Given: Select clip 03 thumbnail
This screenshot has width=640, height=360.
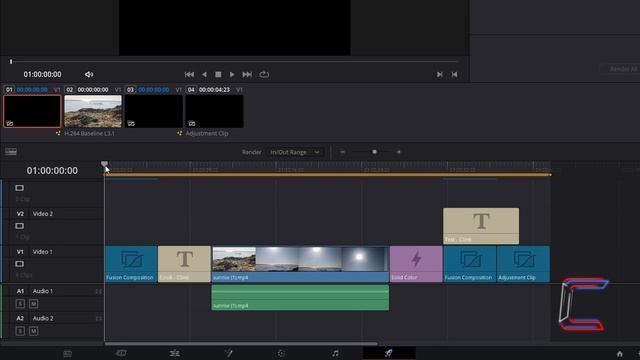Looking at the screenshot, I should click(x=153, y=111).
